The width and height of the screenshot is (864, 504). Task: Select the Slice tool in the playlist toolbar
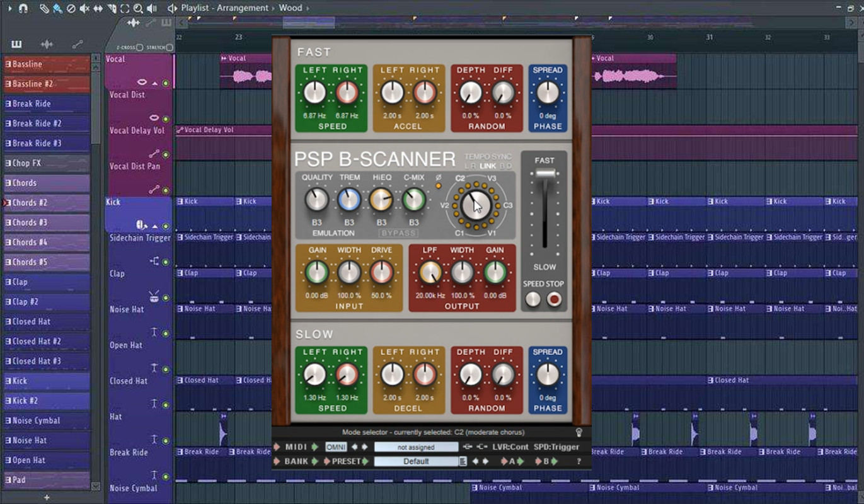[x=112, y=8]
